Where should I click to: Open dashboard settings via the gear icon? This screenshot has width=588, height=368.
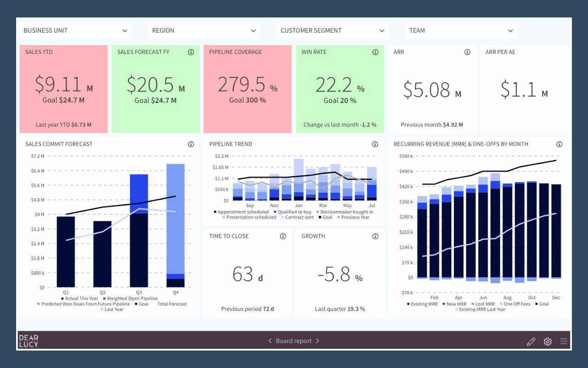click(548, 341)
